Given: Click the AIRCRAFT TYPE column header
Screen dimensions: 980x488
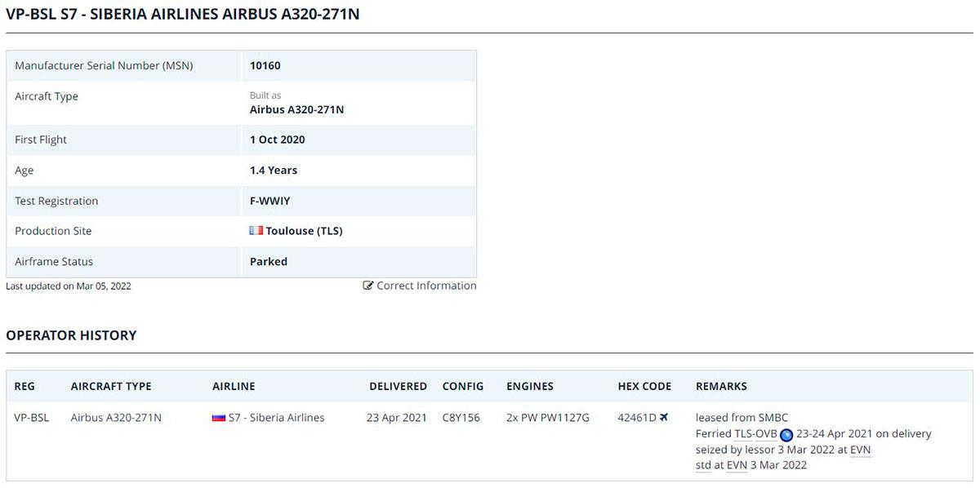Looking at the screenshot, I should (x=111, y=386).
